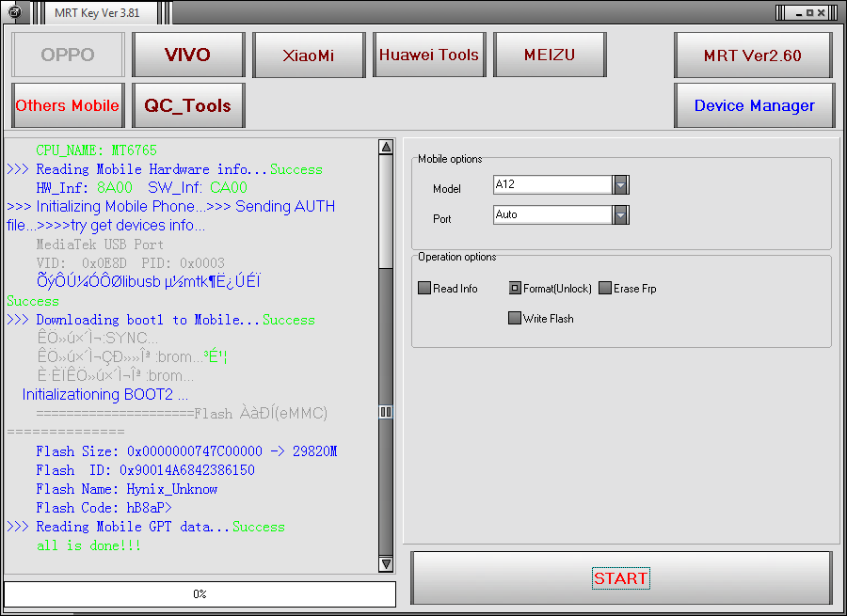847x616 pixels.
Task: Open the XiaoMi brand section
Action: point(309,55)
